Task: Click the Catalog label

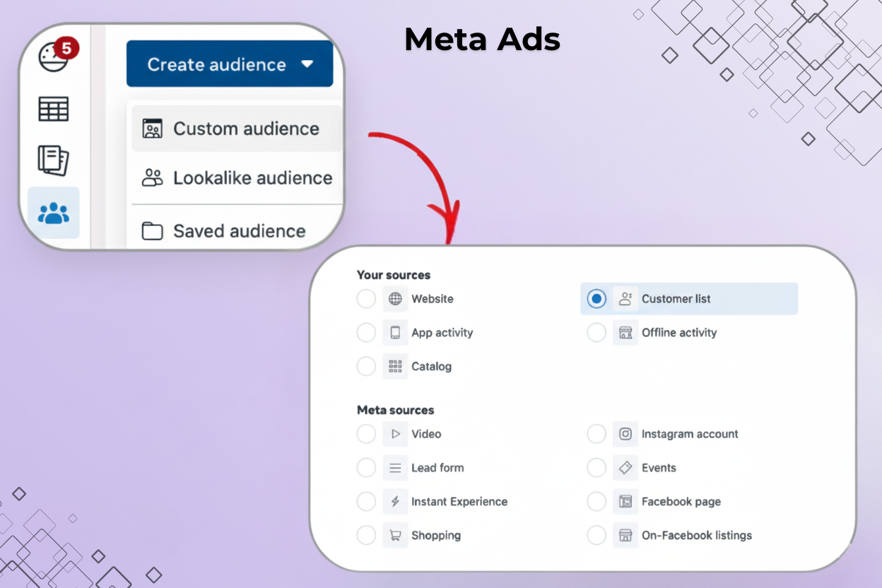Action: (432, 367)
